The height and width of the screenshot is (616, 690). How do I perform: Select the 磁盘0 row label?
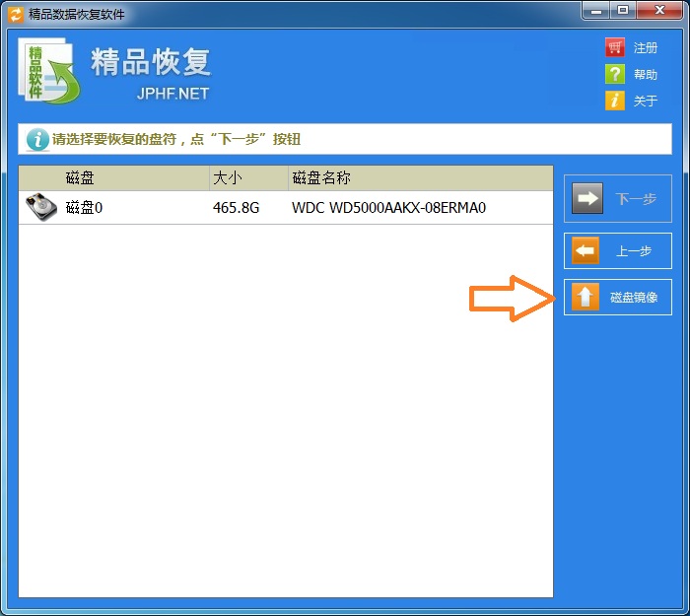(84, 207)
